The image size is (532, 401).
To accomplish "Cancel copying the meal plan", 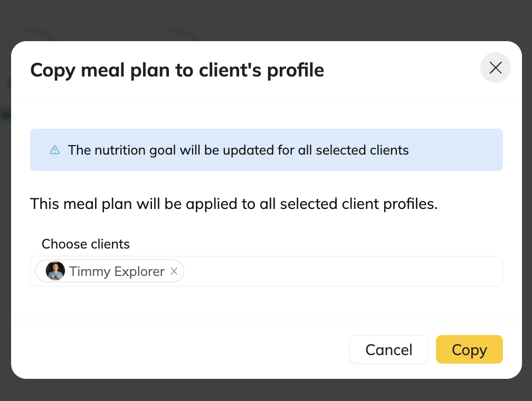I will click(x=388, y=349).
